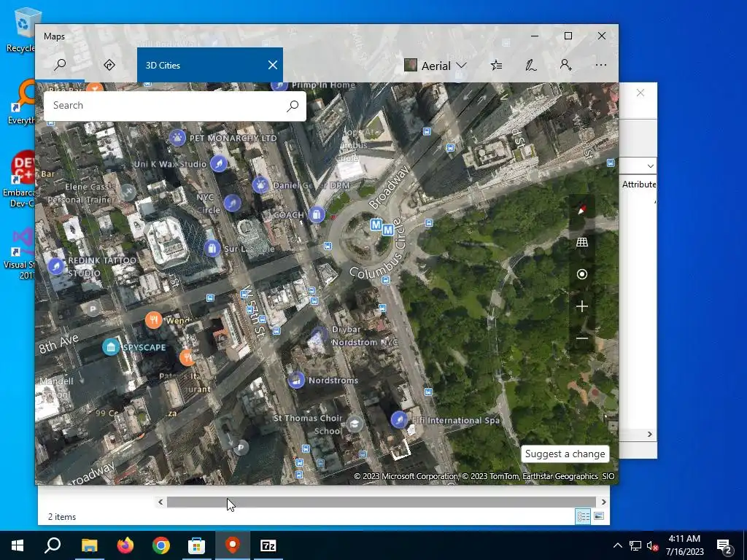Zoom out with the minus button
The height and width of the screenshot is (560, 747).
581,338
